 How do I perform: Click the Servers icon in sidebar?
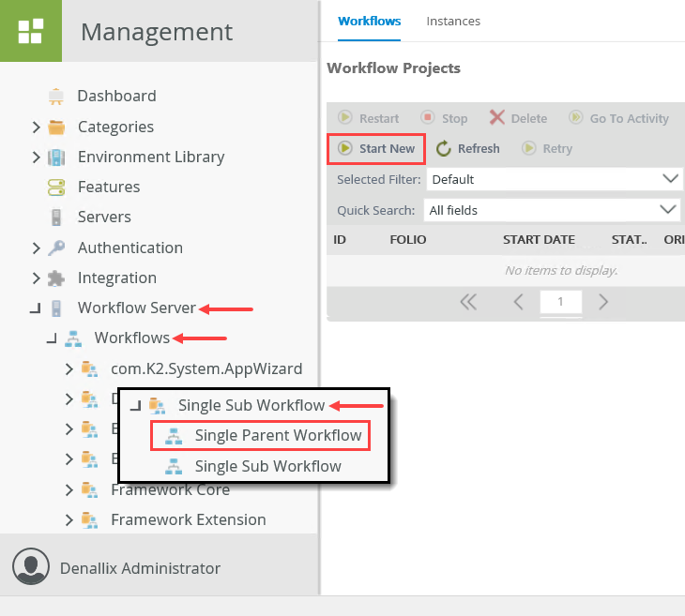tap(56, 217)
